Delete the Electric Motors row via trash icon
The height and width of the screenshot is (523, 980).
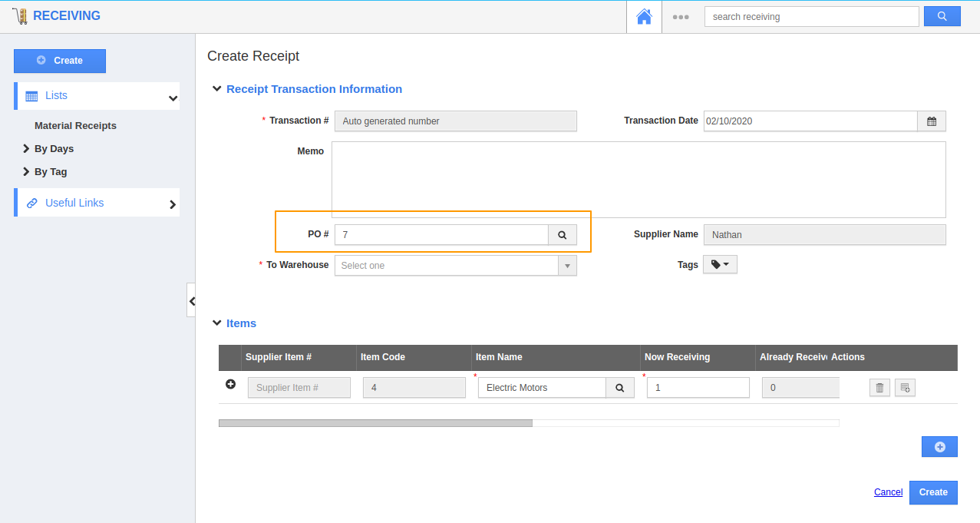pos(879,387)
